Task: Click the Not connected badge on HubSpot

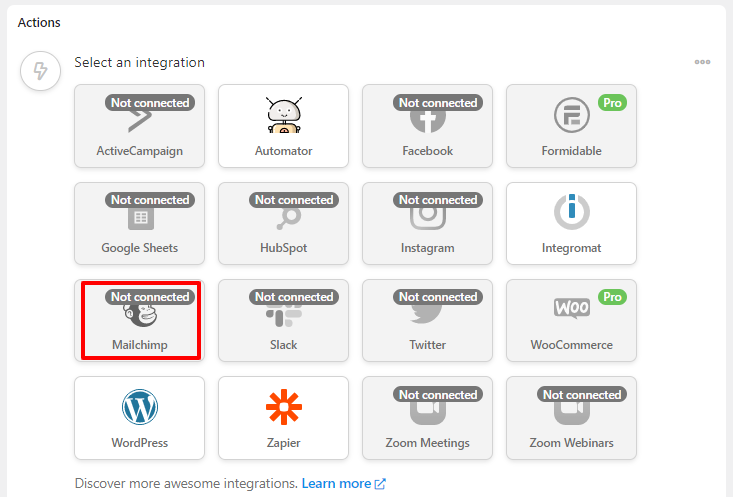Action: pyautogui.click(x=294, y=200)
